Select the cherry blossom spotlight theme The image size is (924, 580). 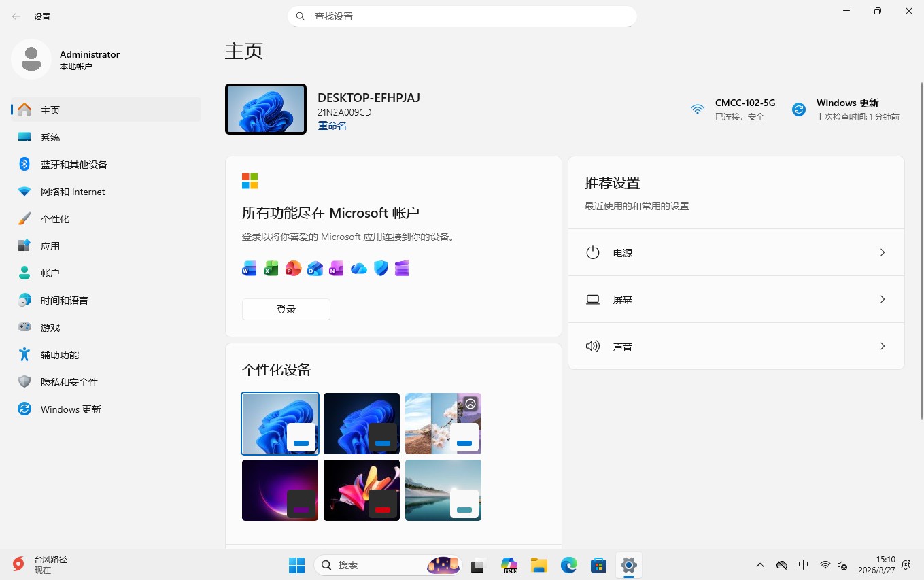(x=443, y=423)
